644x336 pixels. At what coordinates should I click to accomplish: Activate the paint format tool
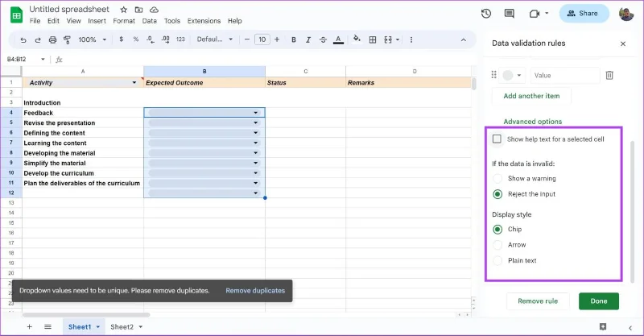[67, 39]
